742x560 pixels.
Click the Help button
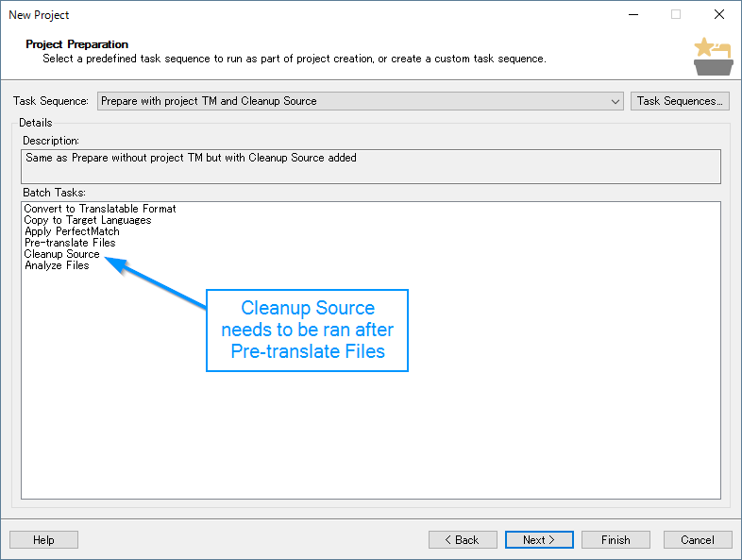click(x=43, y=539)
